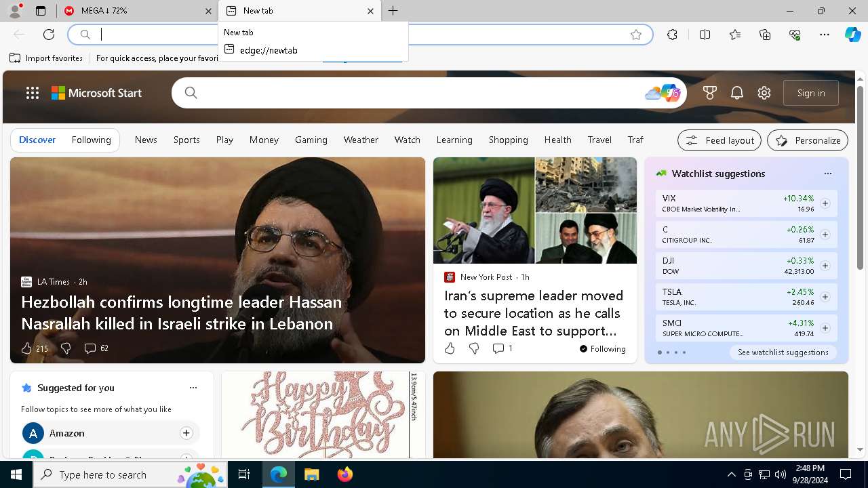The height and width of the screenshot is (488, 868).
Task: Open the Favorites list icon
Action: click(x=735, y=35)
